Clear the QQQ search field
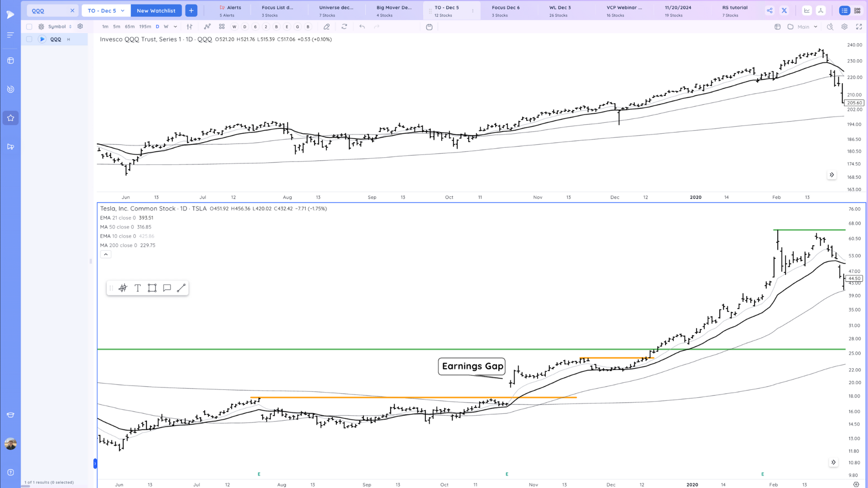This screenshot has width=868, height=488. [x=72, y=10]
